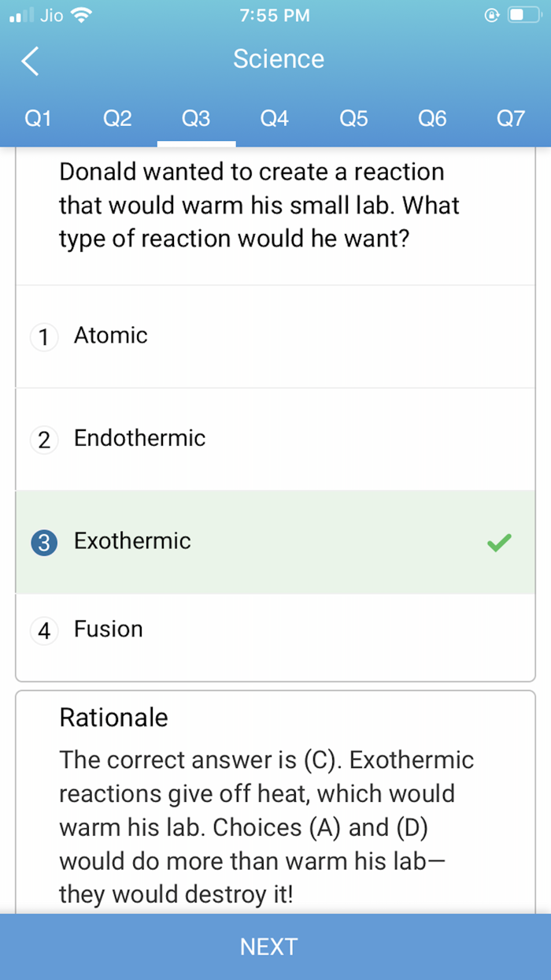Jump to the Q7 tab
The image size is (551, 980).
[x=511, y=118]
